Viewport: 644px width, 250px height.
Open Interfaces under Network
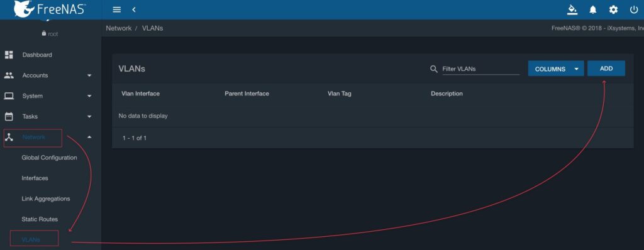[35, 178]
